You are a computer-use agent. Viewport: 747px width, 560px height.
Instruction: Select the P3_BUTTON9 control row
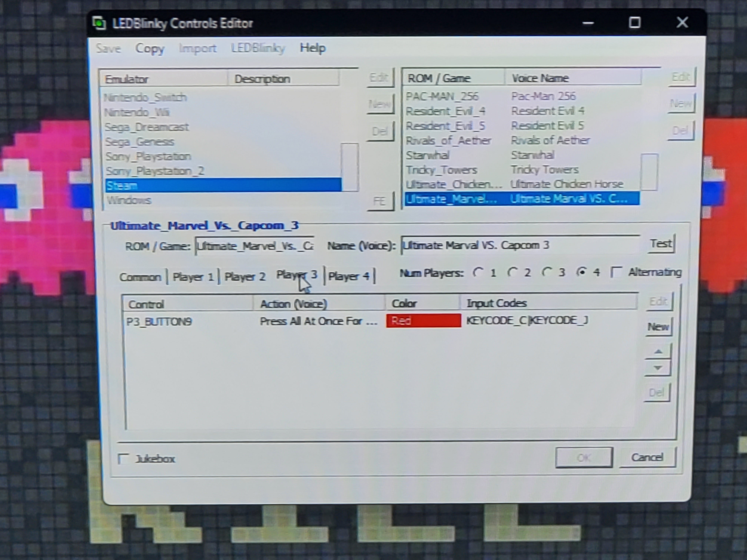(x=380, y=321)
